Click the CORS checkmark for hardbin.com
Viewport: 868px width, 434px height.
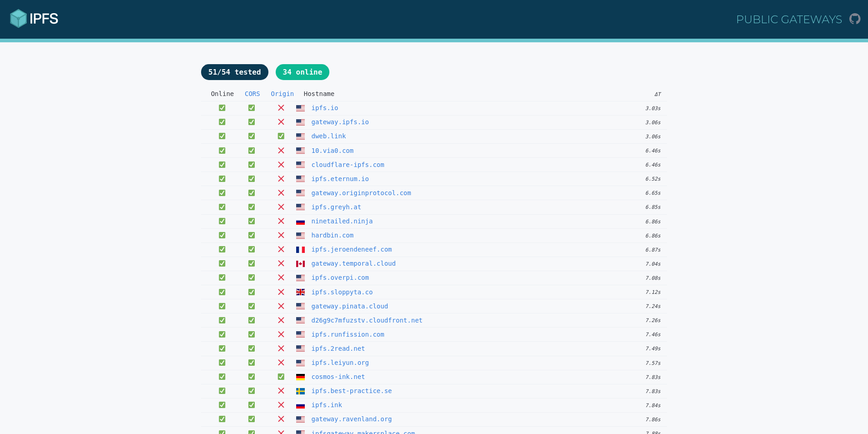[252, 235]
